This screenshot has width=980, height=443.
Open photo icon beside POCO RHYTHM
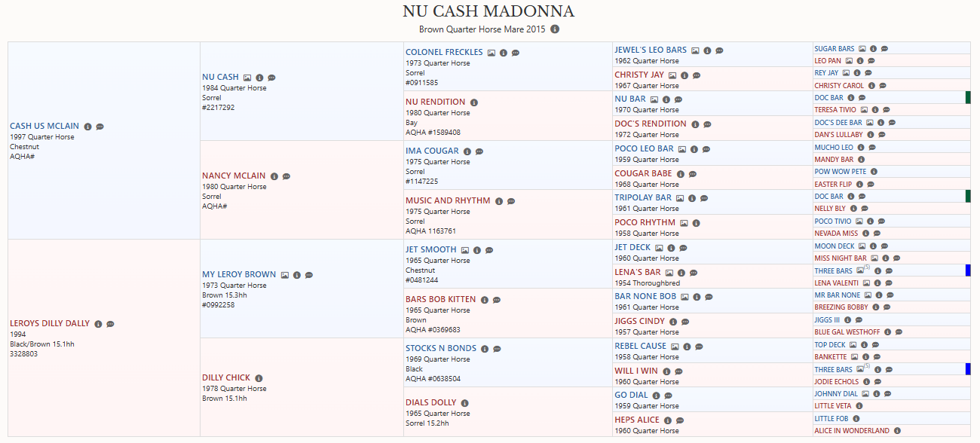tap(684, 223)
